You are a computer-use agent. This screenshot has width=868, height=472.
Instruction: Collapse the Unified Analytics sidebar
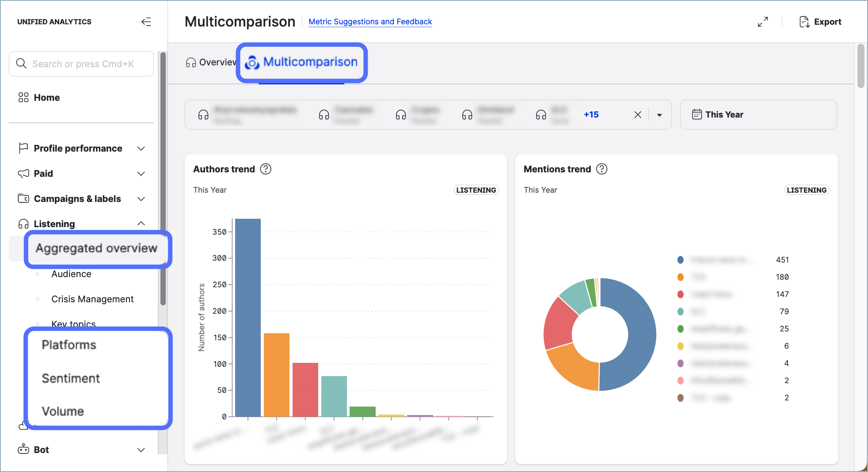[146, 22]
